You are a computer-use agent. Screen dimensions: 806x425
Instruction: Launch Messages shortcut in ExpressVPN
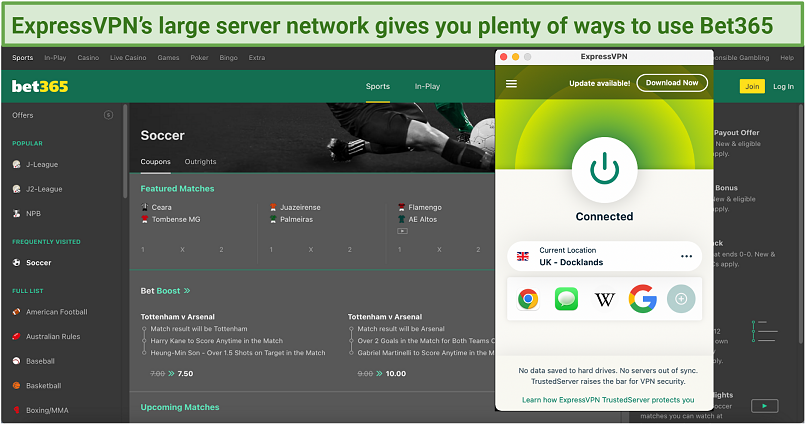point(566,299)
